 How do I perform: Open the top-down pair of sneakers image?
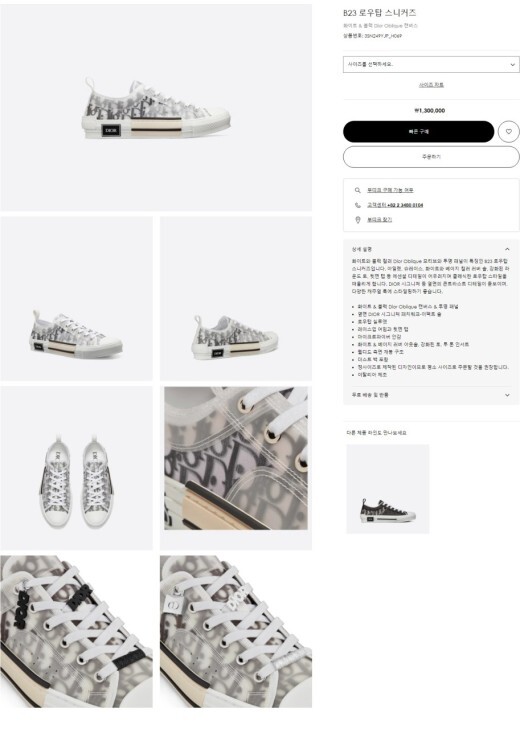click(76, 468)
